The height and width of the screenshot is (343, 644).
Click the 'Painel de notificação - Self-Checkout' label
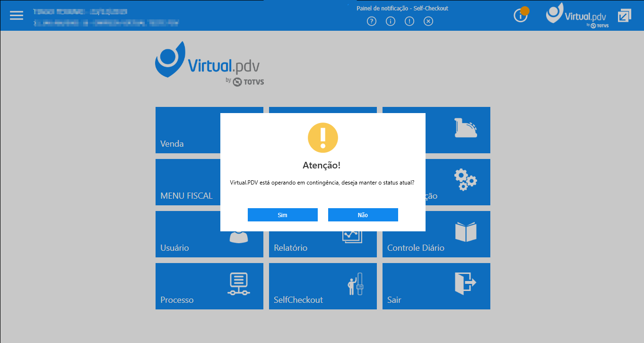[402, 9]
